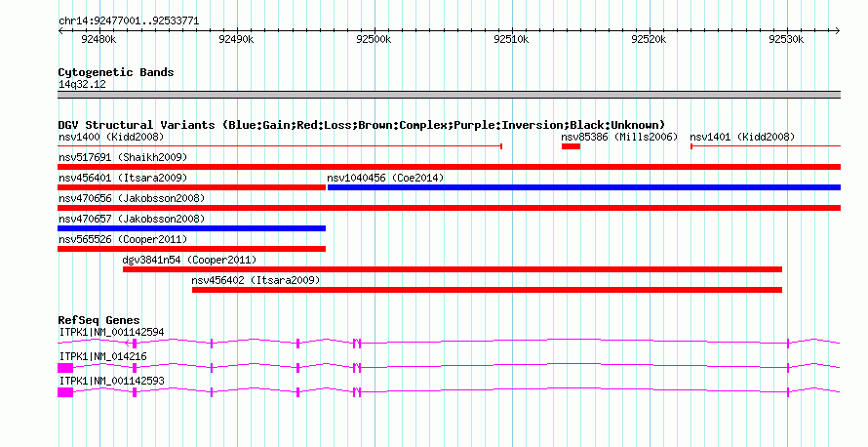Viewport: 868px width, 447px height.
Task: Select the nsv456401 red loss bar
Action: point(191,187)
